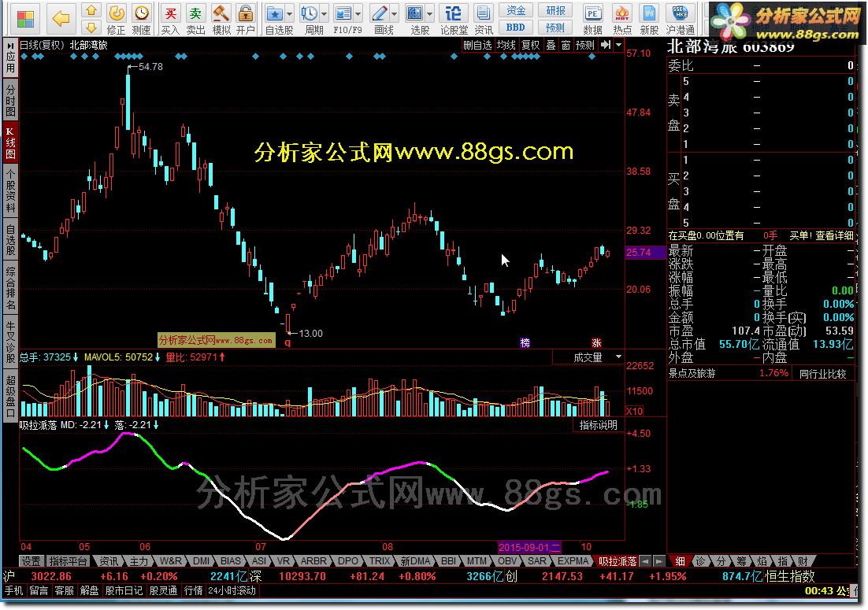
Task: Select the TRIX indicator tab
Action: tap(380, 560)
